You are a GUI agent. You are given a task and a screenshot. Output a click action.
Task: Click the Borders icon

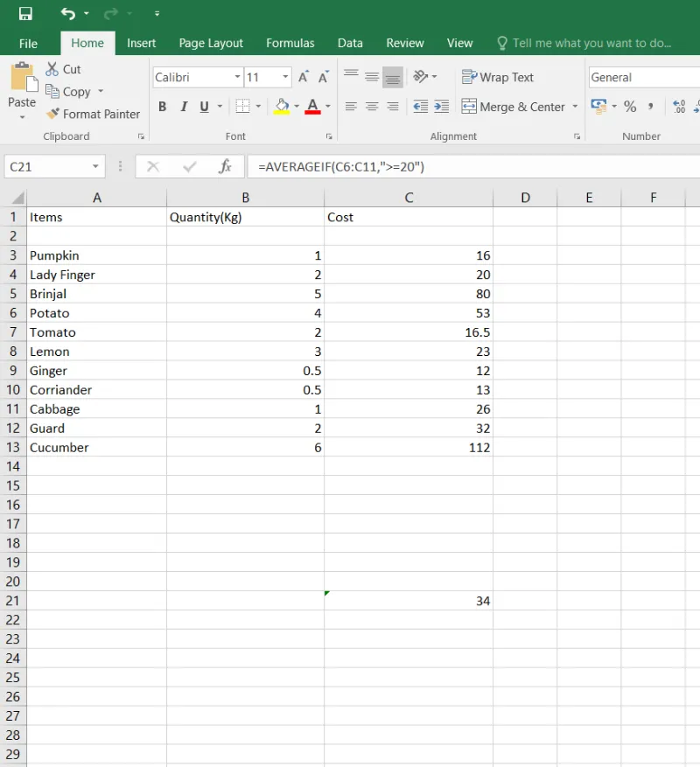point(242,106)
